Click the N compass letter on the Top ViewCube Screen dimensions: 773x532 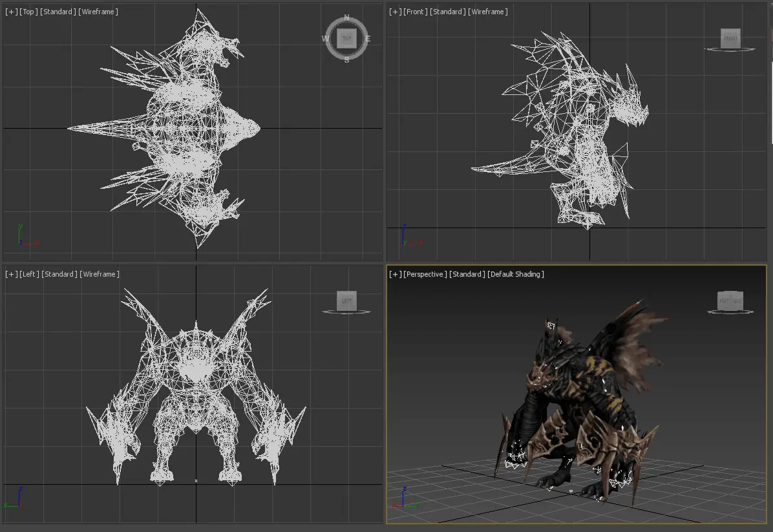tap(346, 18)
